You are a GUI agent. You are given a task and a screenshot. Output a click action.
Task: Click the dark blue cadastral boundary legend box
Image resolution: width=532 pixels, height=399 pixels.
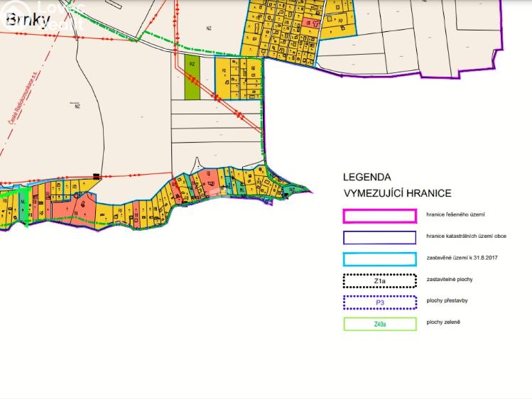pyautogui.click(x=379, y=237)
